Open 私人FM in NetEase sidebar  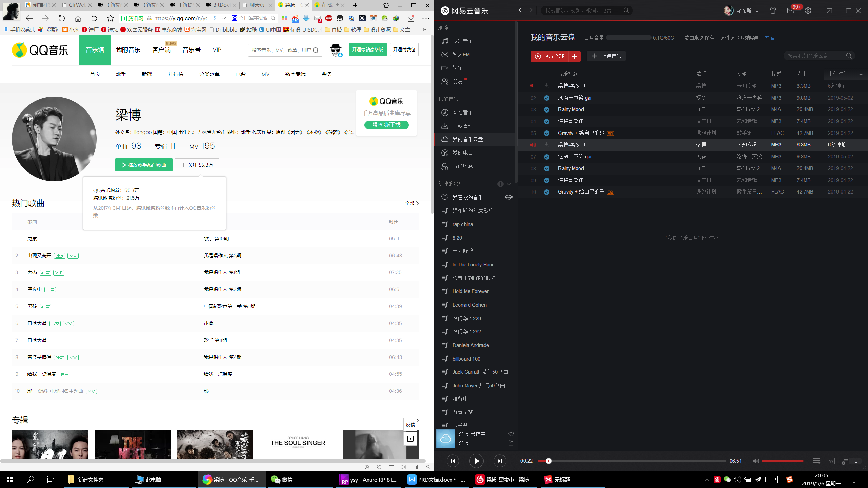(x=461, y=54)
